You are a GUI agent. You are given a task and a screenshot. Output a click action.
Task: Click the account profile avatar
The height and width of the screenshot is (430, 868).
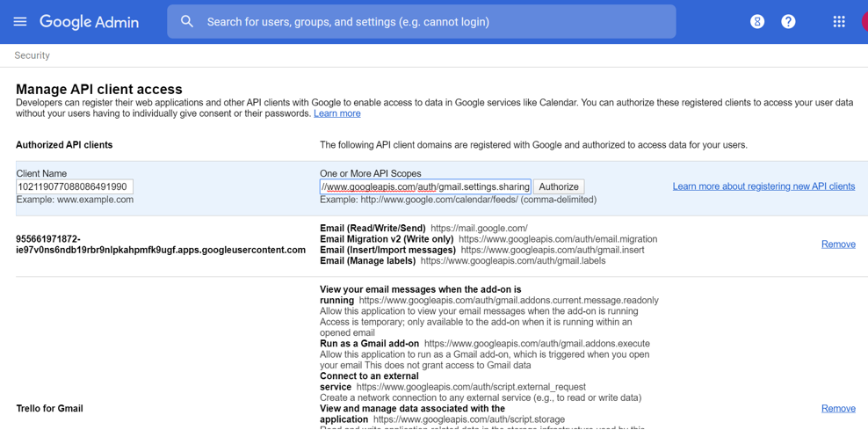point(864,21)
